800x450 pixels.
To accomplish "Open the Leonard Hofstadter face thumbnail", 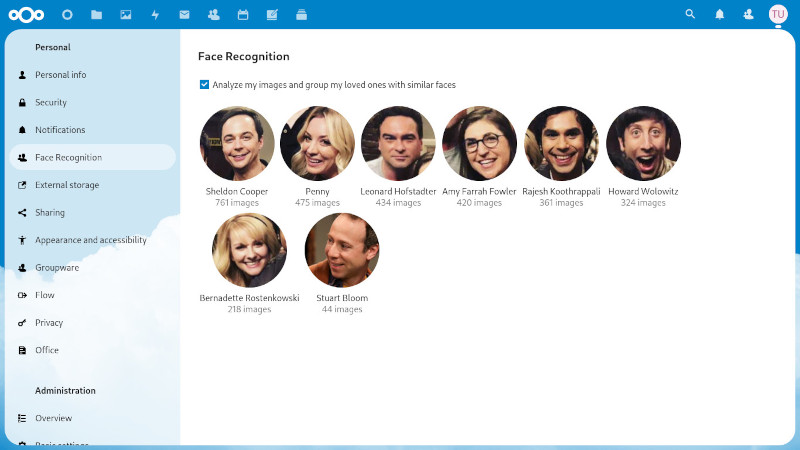I will pos(398,143).
